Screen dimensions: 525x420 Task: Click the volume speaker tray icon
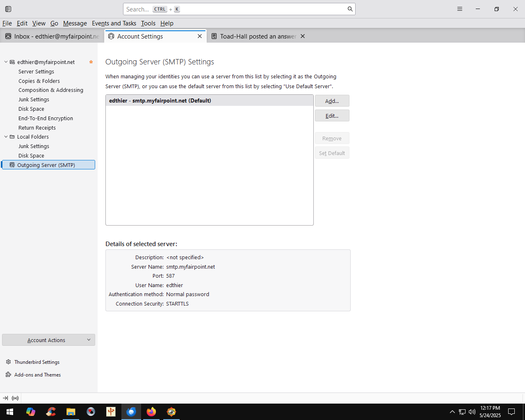click(x=472, y=412)
